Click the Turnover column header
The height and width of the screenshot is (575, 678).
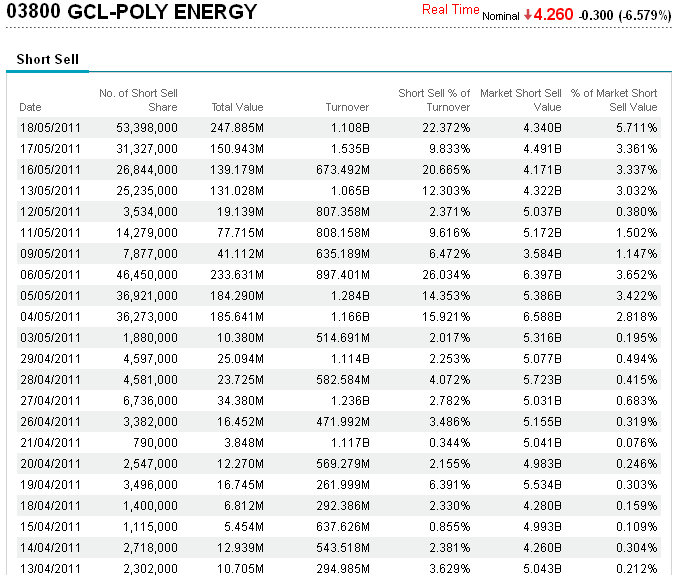(347, 107)
